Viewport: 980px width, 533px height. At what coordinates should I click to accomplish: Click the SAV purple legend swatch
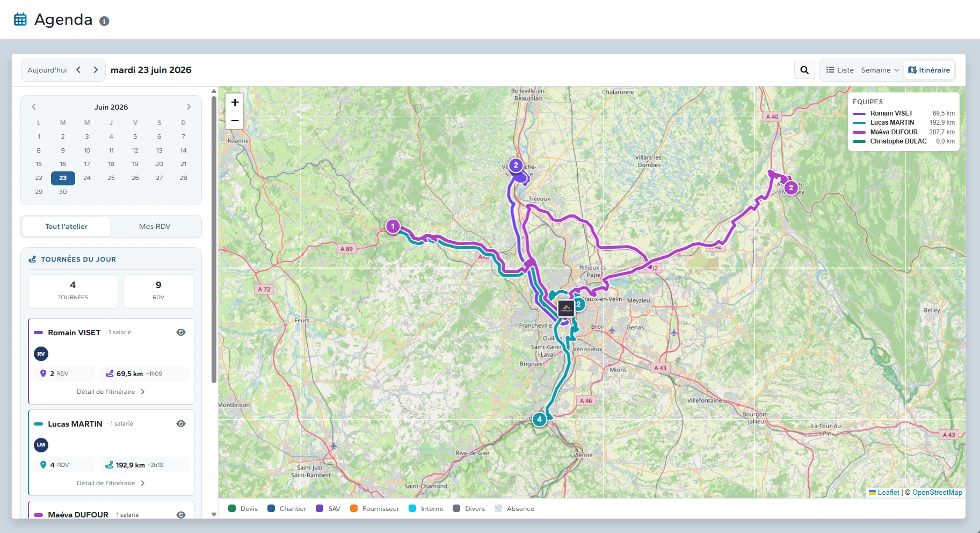pyautogui.click(x=320, y=508)
